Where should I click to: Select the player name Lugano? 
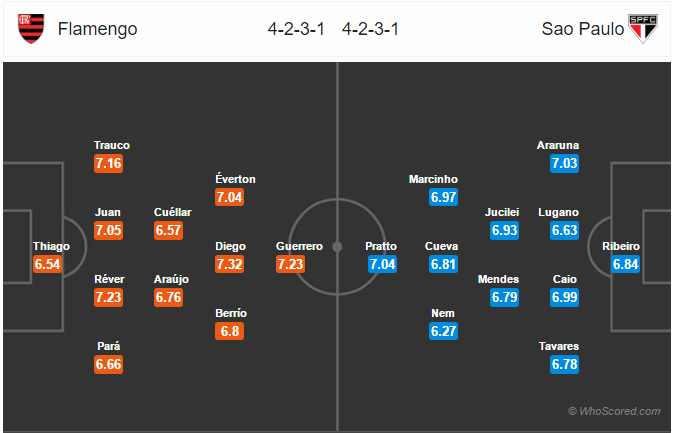click(x=558, y=212)
